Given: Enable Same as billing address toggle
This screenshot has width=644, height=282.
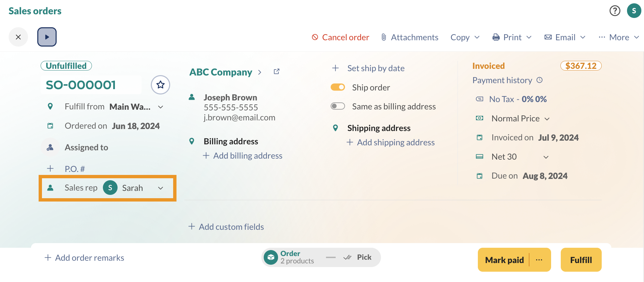Looking at the screenshot, I should pyautogui.click(x=338, y=106).
